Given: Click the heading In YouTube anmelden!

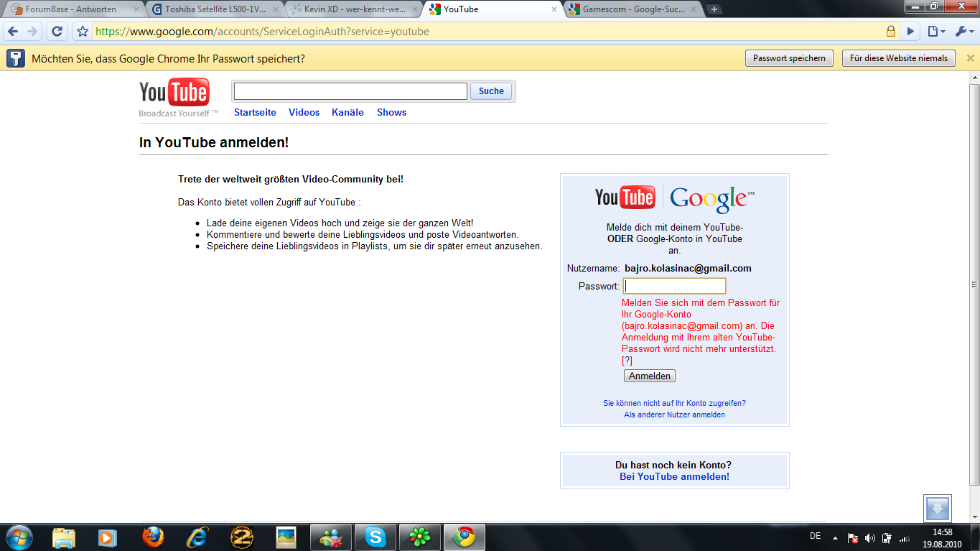Looking at the screenshot, I should pos(214,142).
